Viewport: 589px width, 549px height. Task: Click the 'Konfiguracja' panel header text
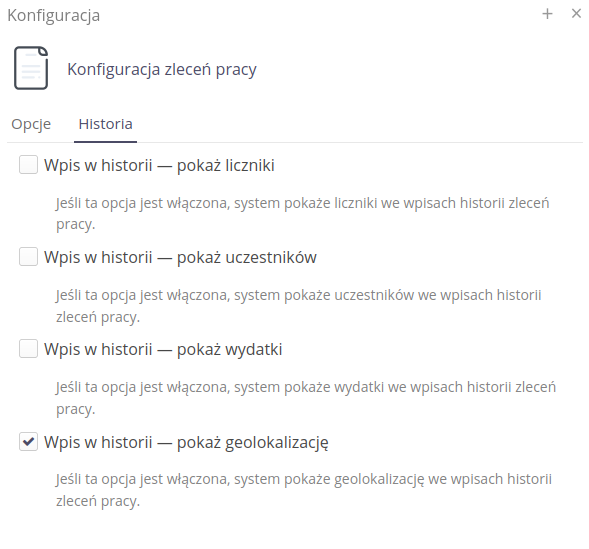(54, 16)
